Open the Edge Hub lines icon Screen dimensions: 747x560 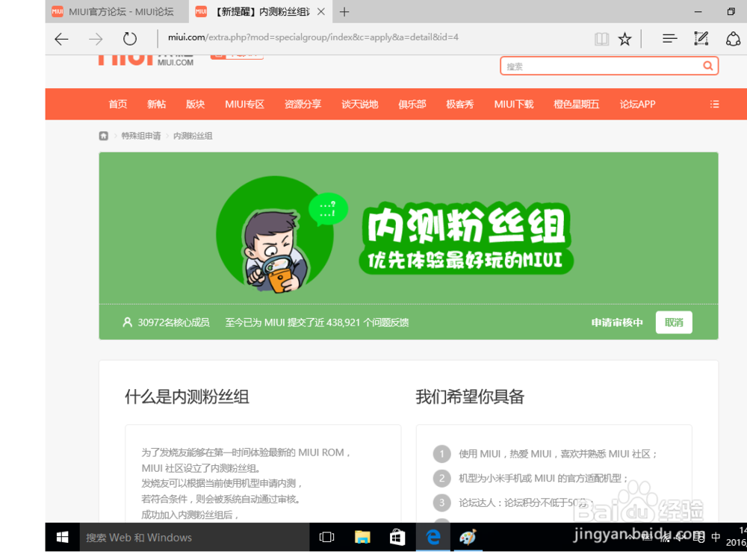pos(670,39)
